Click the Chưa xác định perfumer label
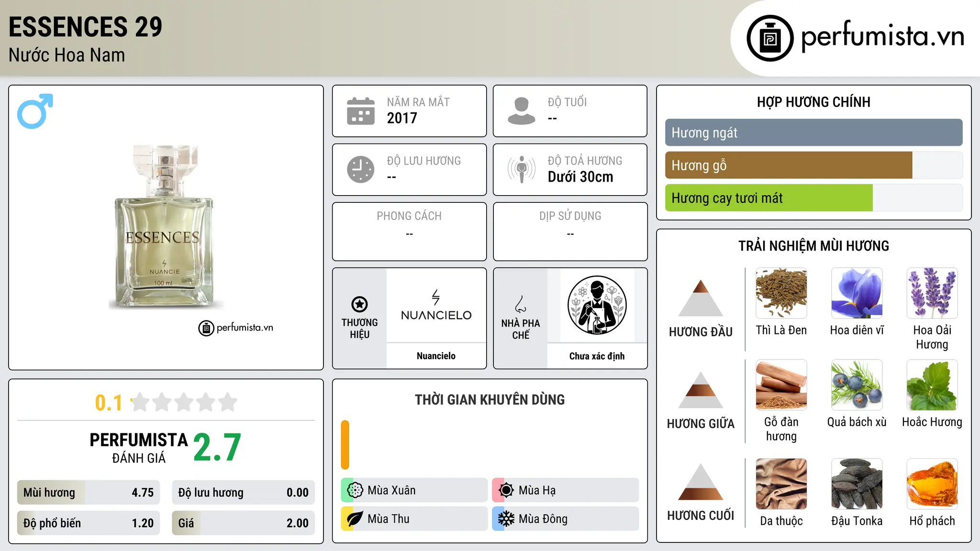The width and height of the screenshot is (980, 551). click(597, 356)
